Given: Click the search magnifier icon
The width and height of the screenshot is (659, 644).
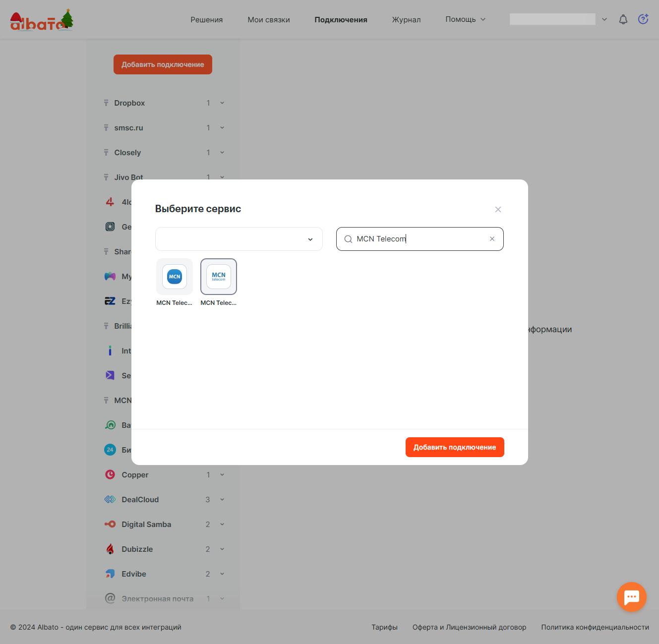Looking at the screenshot, I should pyautogui.click(x=348, y=239).
